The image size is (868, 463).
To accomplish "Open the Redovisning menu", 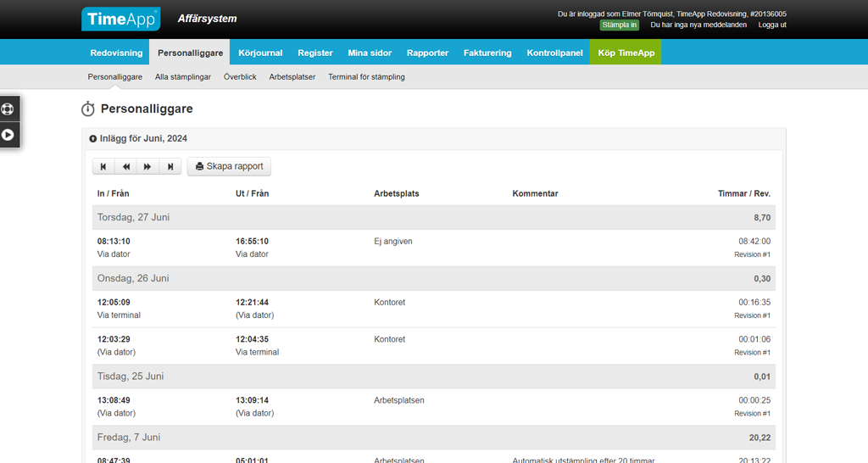I will tap(116, 53).
